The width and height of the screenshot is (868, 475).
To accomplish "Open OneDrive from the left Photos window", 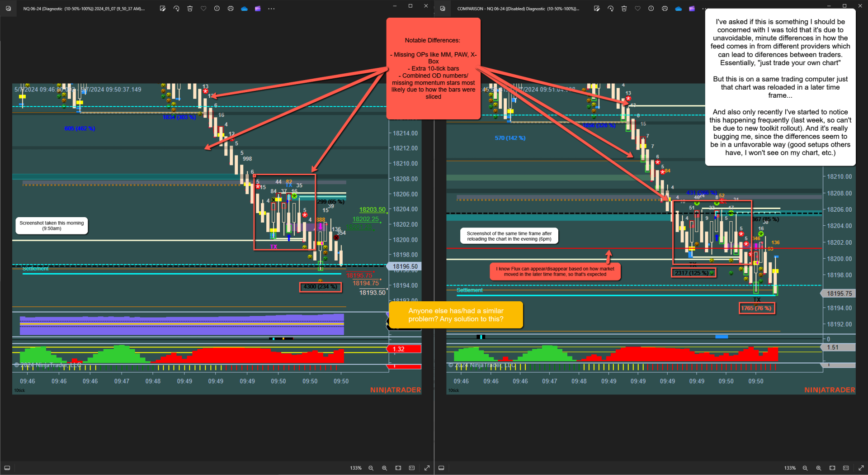I will click(x=244, y=9).
